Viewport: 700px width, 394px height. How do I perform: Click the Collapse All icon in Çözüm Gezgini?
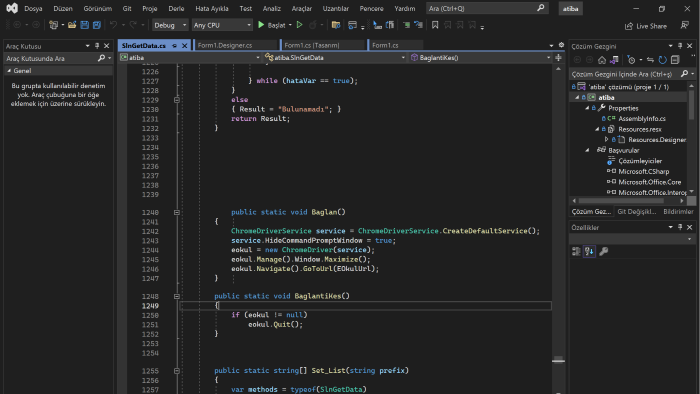675,60
